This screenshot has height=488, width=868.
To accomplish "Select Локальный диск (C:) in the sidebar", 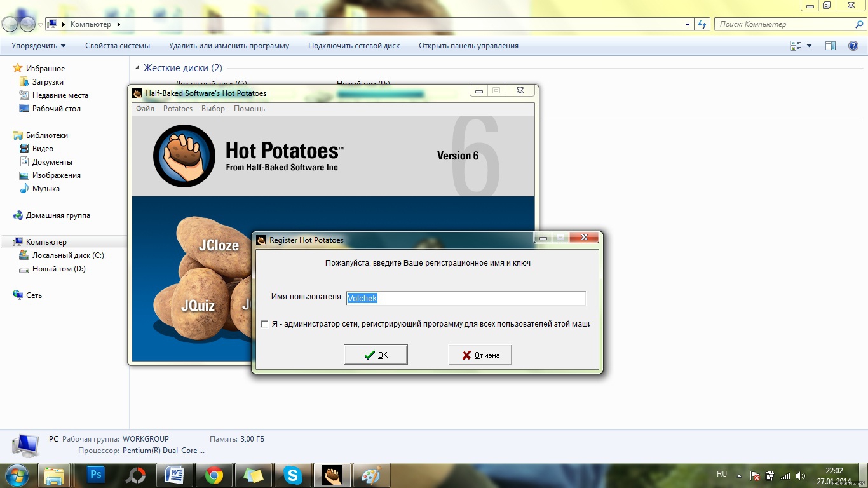I will pyautogui.click(x=68, y=255).
